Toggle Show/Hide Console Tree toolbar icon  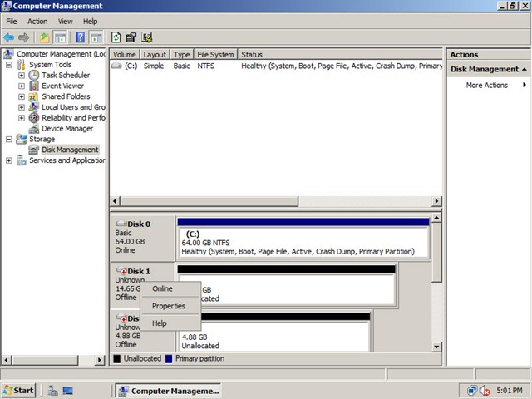(x=61, y=37)
